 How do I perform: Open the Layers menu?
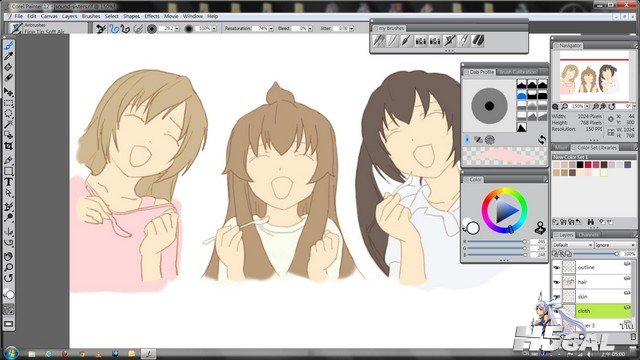pos(69,16)
